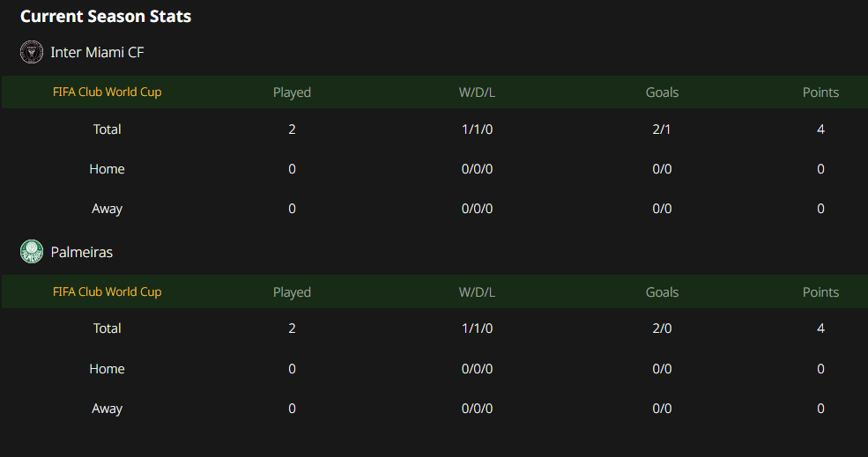Click the Current Season Stats heading
Viewport: 868px width, 457px height.
106,16
